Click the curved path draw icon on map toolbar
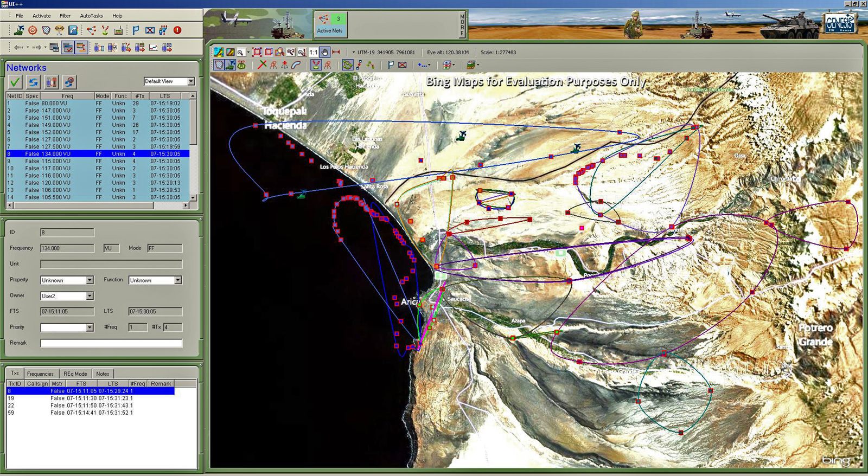868x476 pixels. pyautogui.click(x=296, y=65)
